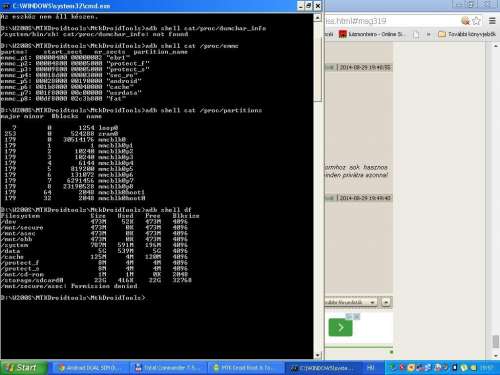Close the cmd window
Viewport: 500px width, 375px height.
pyautogui.click(x=318, y=6)
